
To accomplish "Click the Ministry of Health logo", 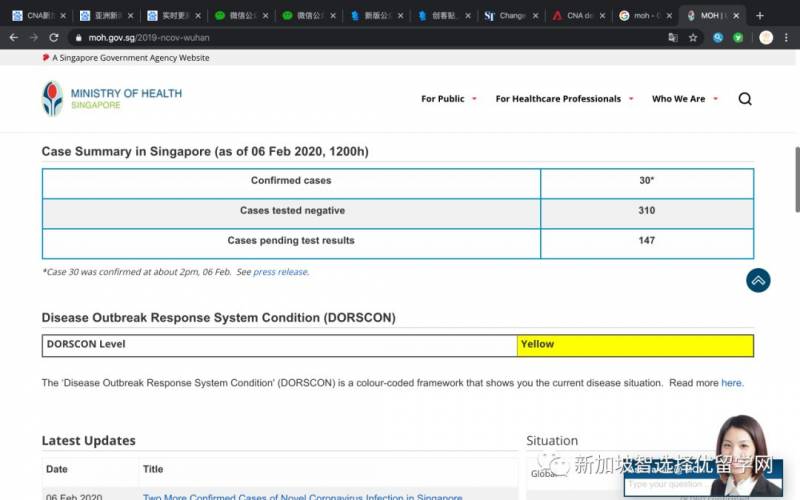I will (112, 99).
